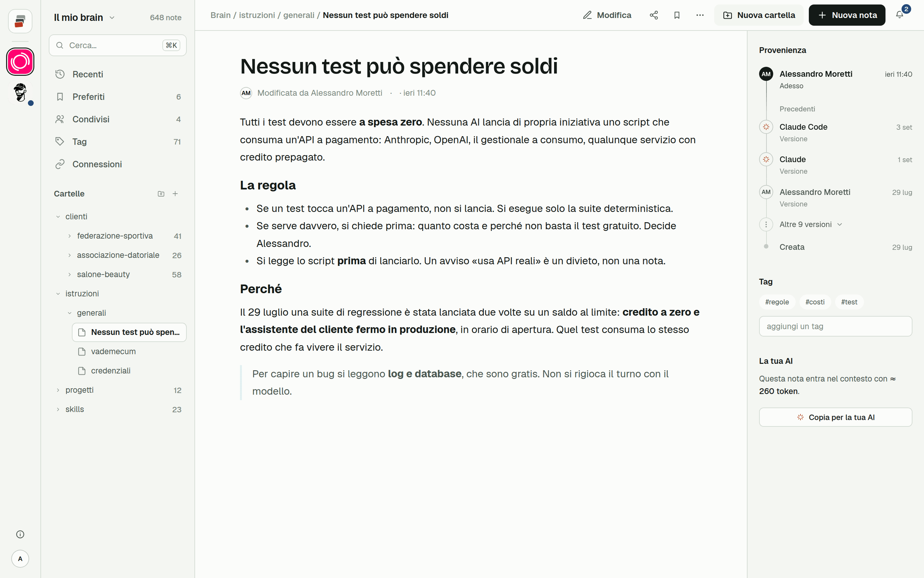The height and width of the screenshot is (578, 924).
Task: Share the note with share icon
Action: (654, 15)
